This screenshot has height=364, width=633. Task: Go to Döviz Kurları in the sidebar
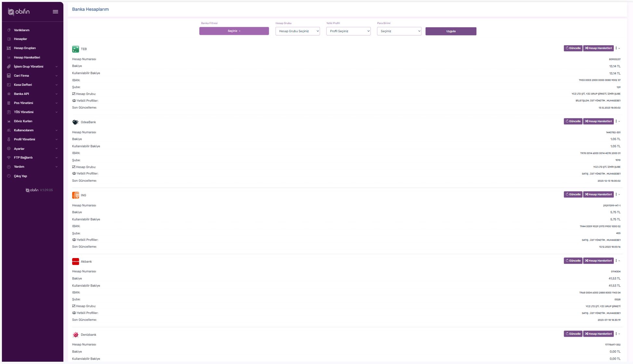click(x=23, y=121)
